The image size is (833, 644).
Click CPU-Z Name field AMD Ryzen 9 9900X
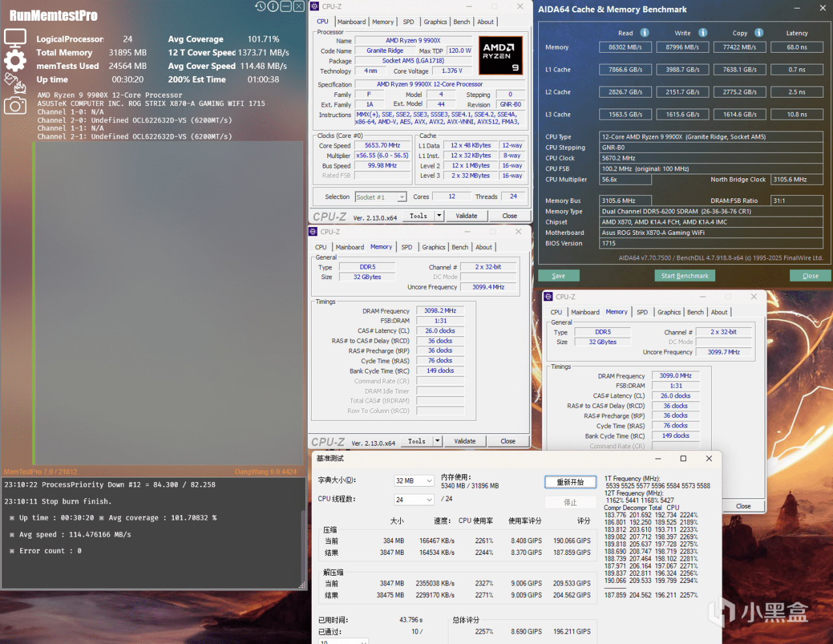pos(413,41)
